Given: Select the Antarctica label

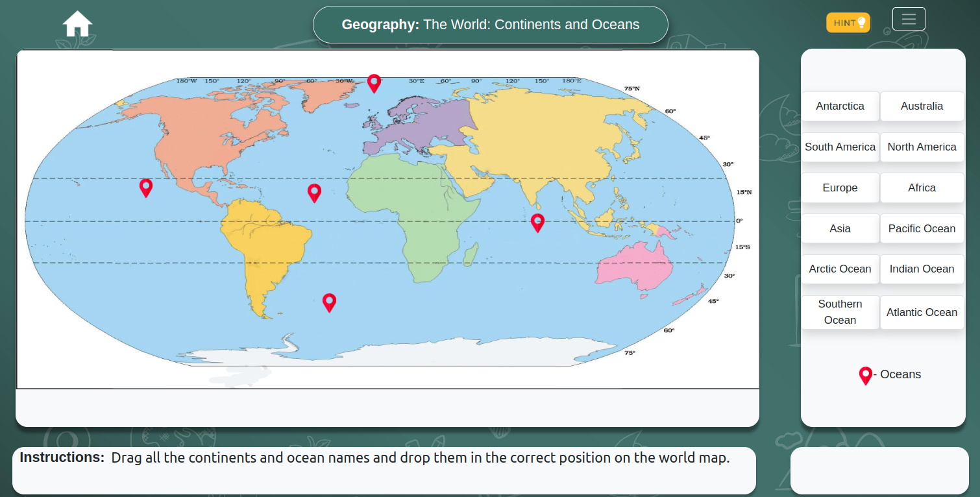Looking at the screenshot, I should (840, 106).
